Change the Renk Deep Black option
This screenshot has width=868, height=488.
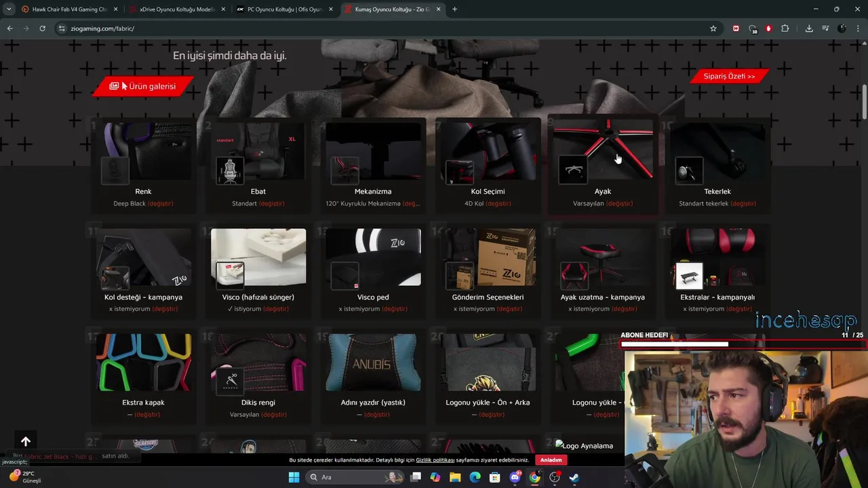point(160,203)
